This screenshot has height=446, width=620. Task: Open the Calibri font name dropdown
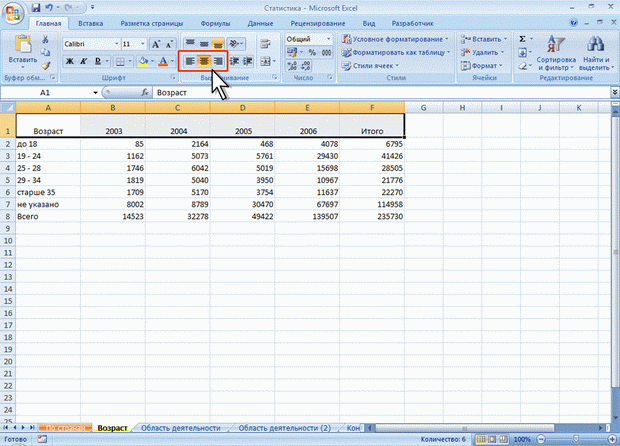[117, 44]
